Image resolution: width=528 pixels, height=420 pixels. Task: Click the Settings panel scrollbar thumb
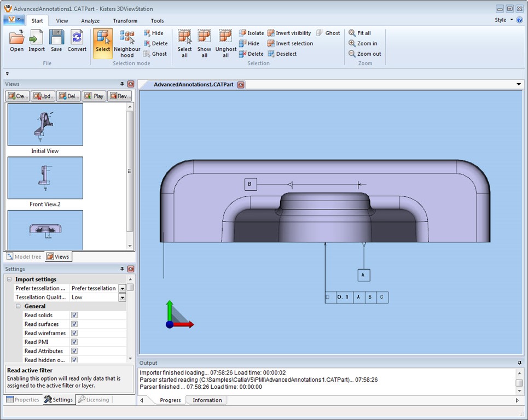[130, 287]
